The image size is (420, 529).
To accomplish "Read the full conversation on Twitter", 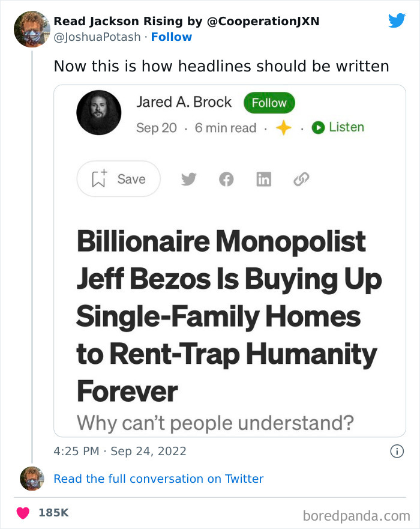I will click(158, 479).
